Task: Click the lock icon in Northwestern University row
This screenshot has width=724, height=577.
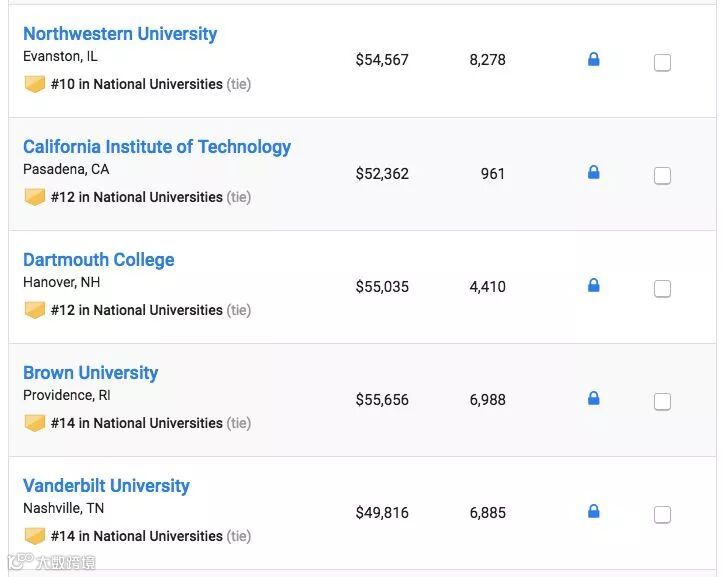Action: [x=594, y=60]
